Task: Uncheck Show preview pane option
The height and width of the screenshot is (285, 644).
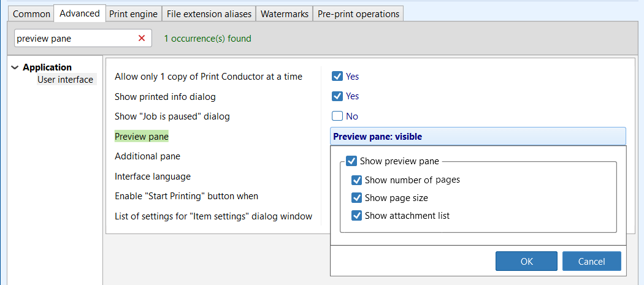Action: (x=351, y=161)
